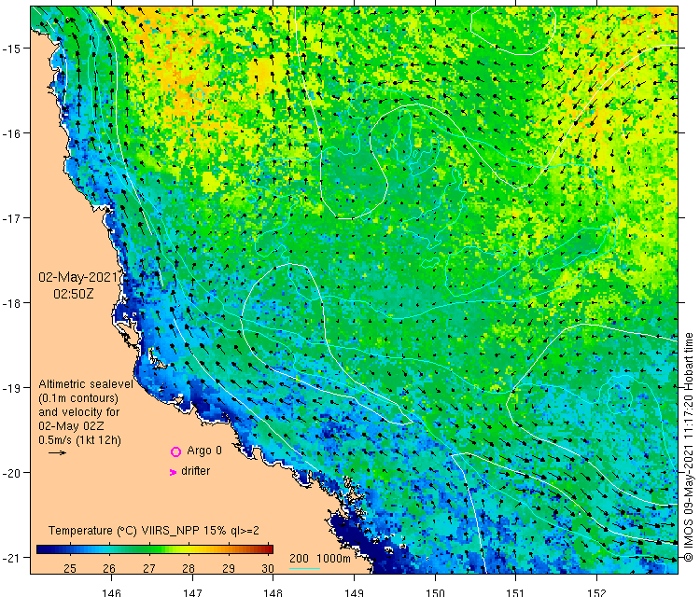
Task: Click the '200 1000m' depth legend text
Action: click(x=320, y=559)
